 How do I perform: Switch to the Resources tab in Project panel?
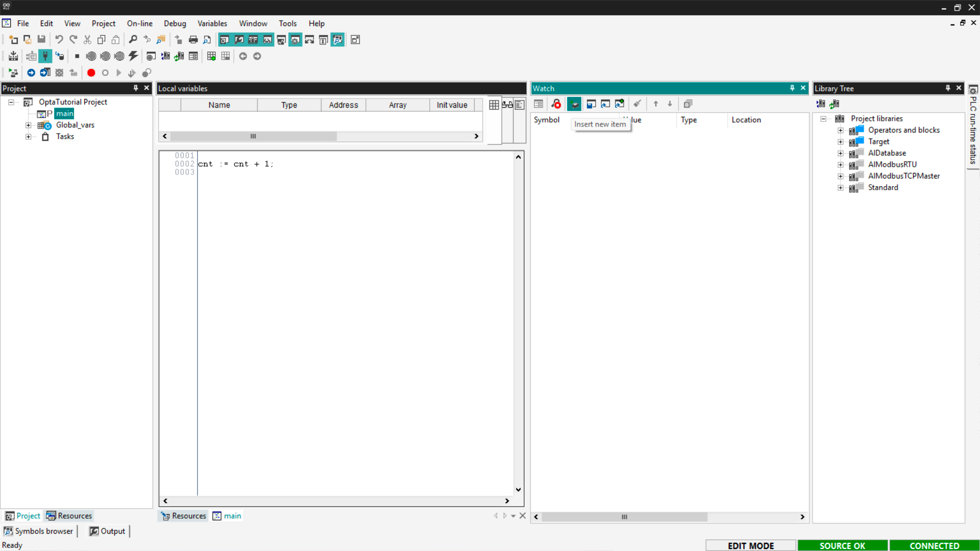[69, 516]
